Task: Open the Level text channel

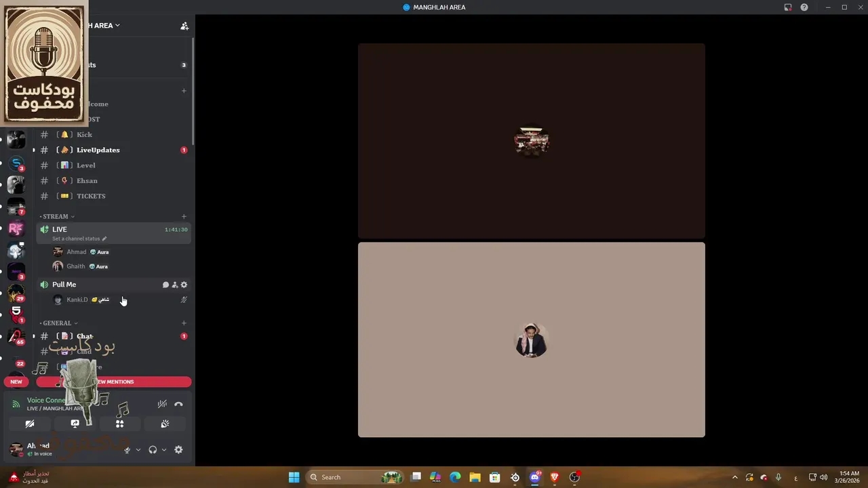Action: (113, 165)
